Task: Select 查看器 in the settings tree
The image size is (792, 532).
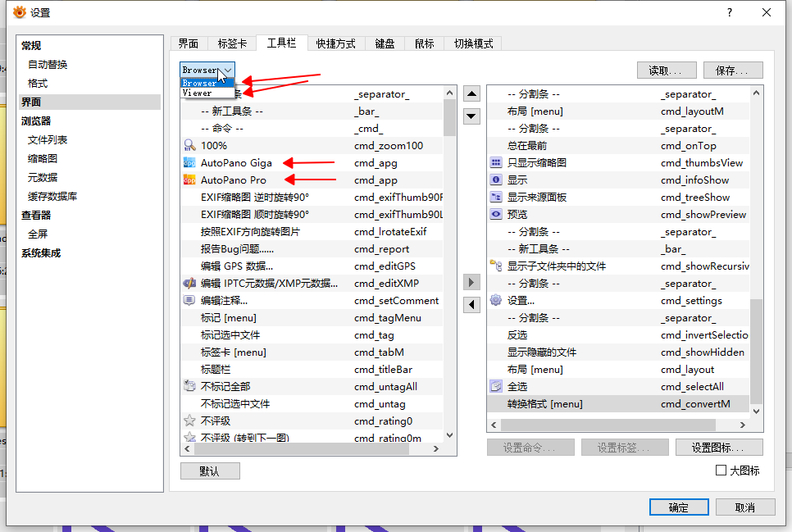Action: pos(36,216)
